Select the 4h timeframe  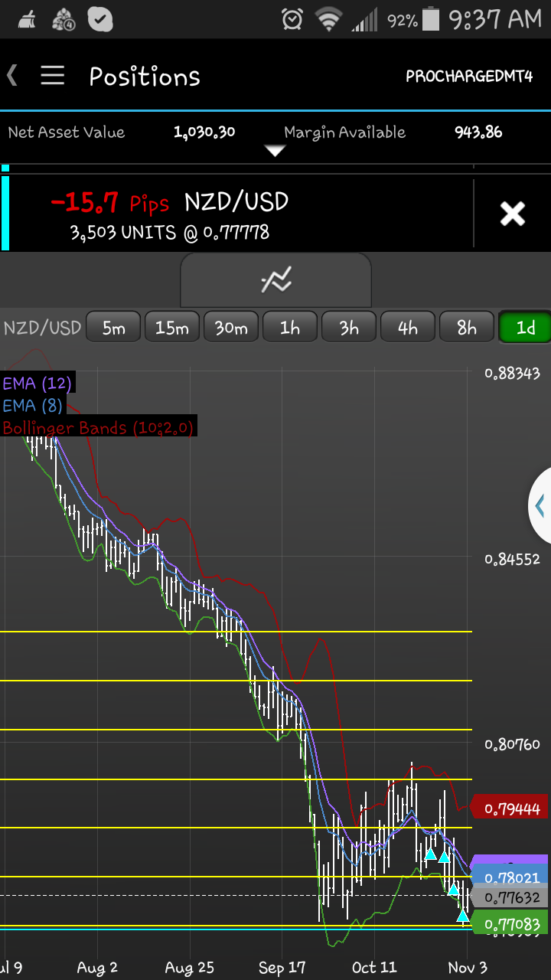tap(408, 328)
